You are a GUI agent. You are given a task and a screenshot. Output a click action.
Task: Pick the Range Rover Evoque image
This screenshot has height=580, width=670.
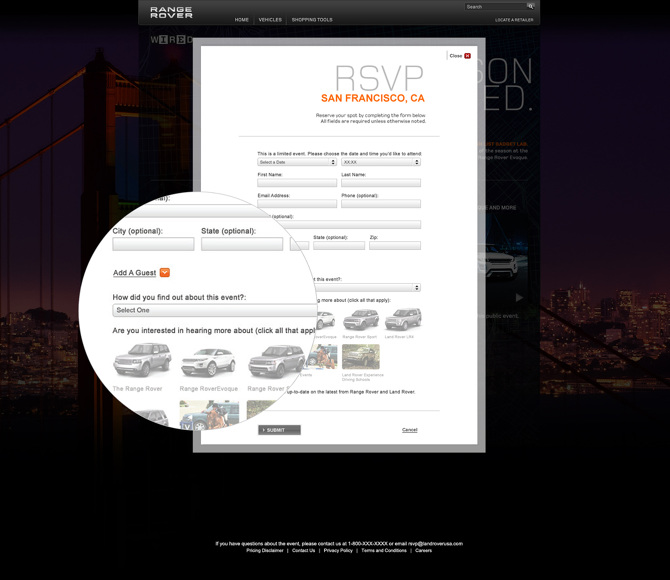208,361
